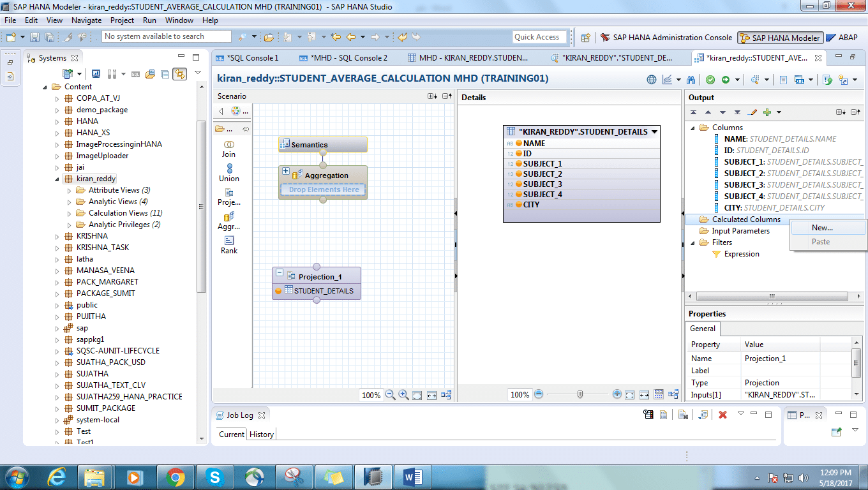This screenshot has height=490, width=868.
Task: Click the Details pane zoom slider handle
Action: tap(580, 394)
